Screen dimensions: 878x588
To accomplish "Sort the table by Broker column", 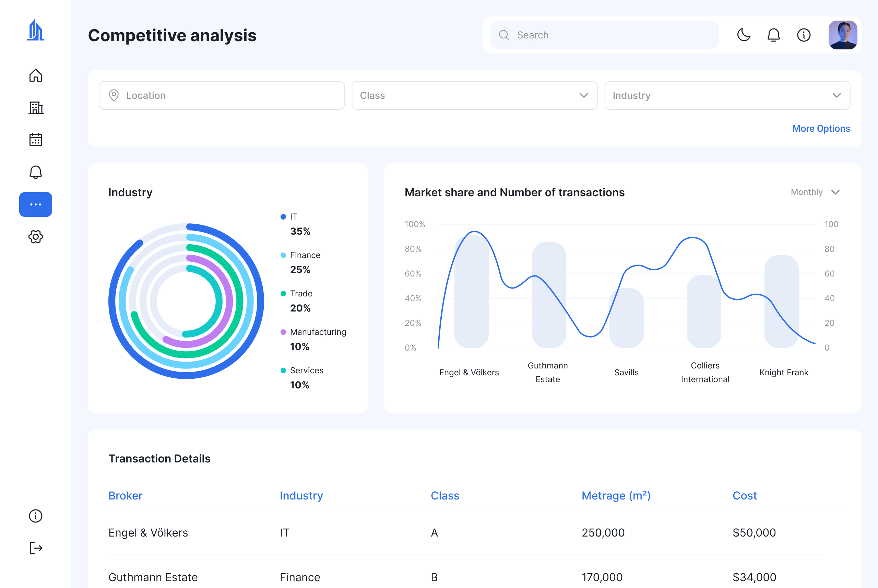I will (x=125, y=495).
